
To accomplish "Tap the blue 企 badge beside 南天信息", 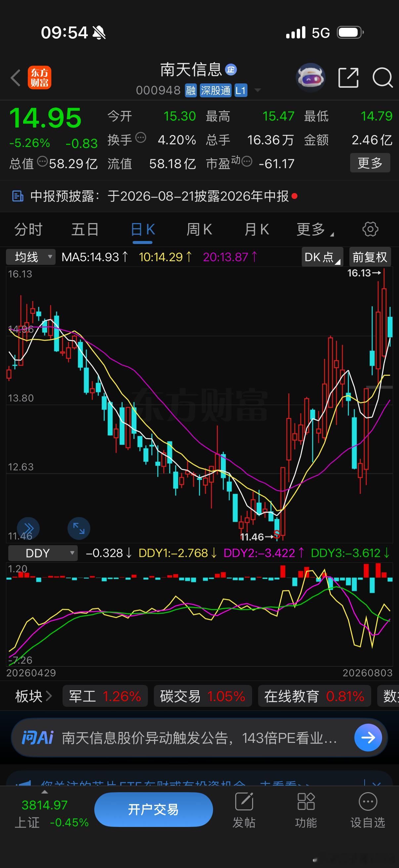I will point(231,70).
